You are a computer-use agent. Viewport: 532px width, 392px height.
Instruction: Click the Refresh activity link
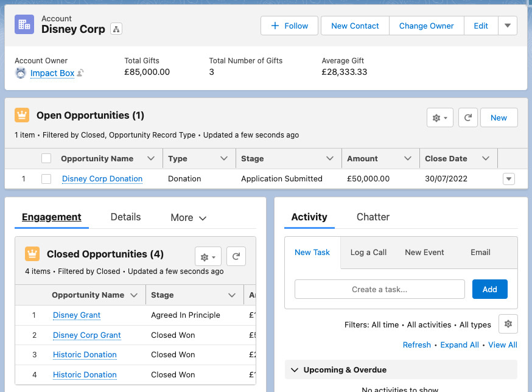click(x=416, y=345)
